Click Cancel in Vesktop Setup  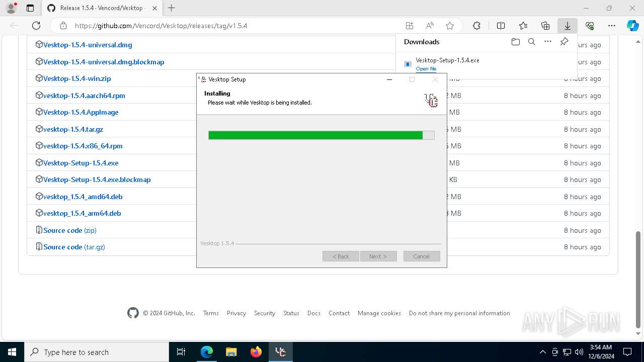point(422,256)
